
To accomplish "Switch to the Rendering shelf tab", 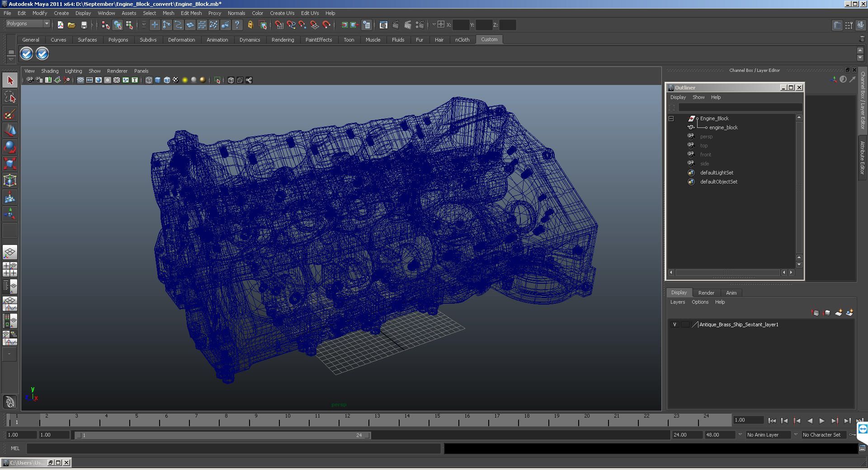I will pos(283,40).
